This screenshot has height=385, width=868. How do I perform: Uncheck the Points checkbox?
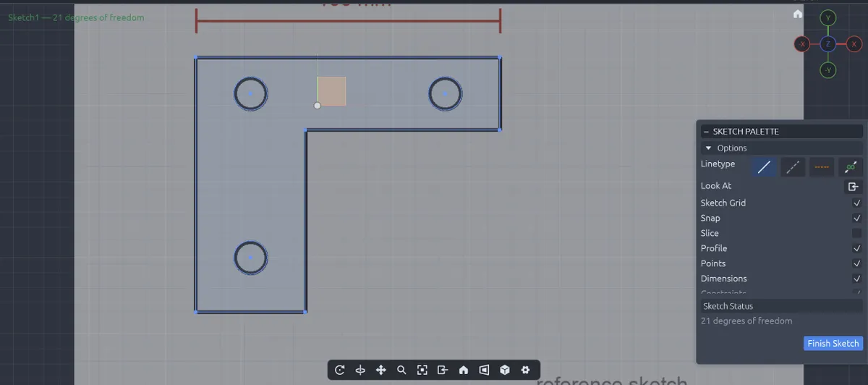click(857, 263)
